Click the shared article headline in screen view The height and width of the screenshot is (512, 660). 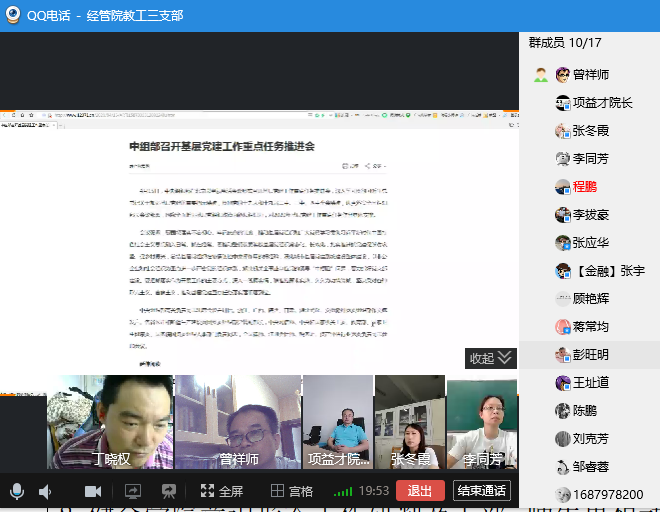(221, 146)
